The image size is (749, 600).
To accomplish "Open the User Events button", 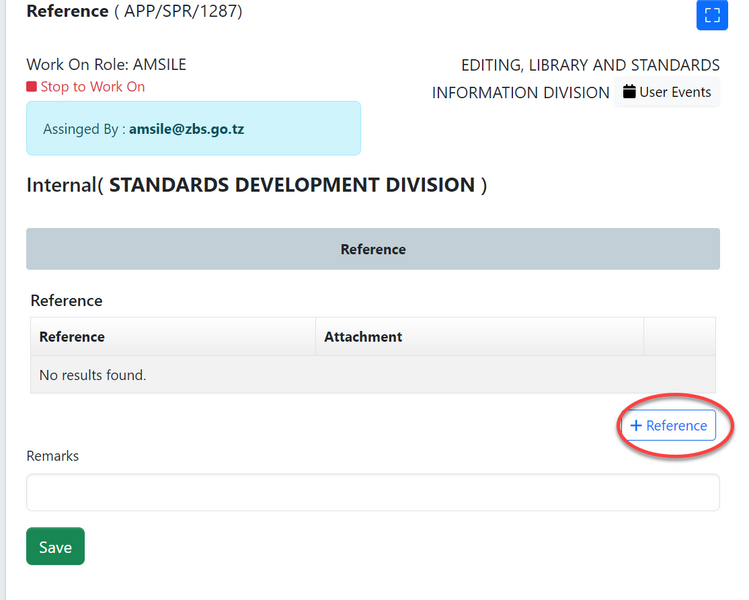I will point(666,92).
